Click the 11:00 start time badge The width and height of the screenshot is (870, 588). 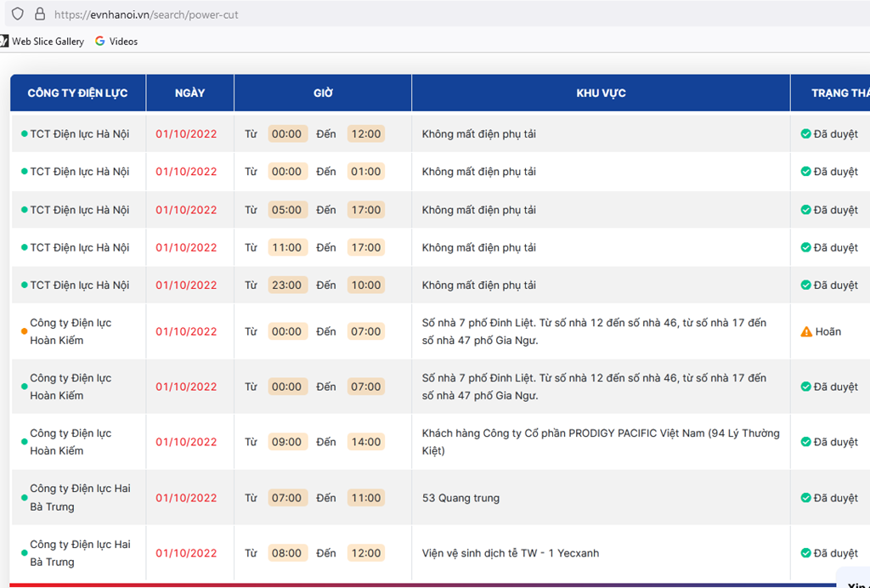tap(287, 247)
